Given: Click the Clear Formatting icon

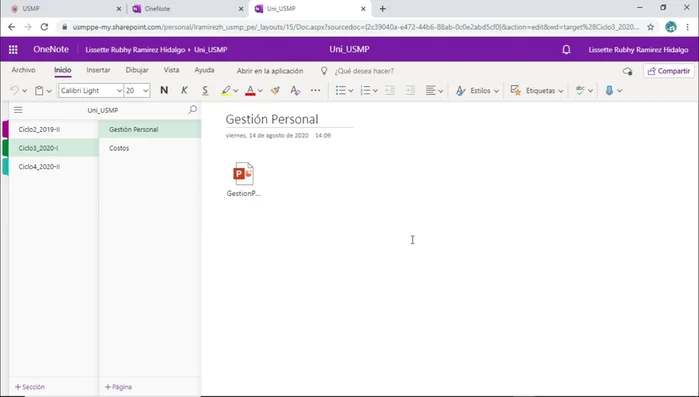Looking at the screenshot, I should coord(295,90).
